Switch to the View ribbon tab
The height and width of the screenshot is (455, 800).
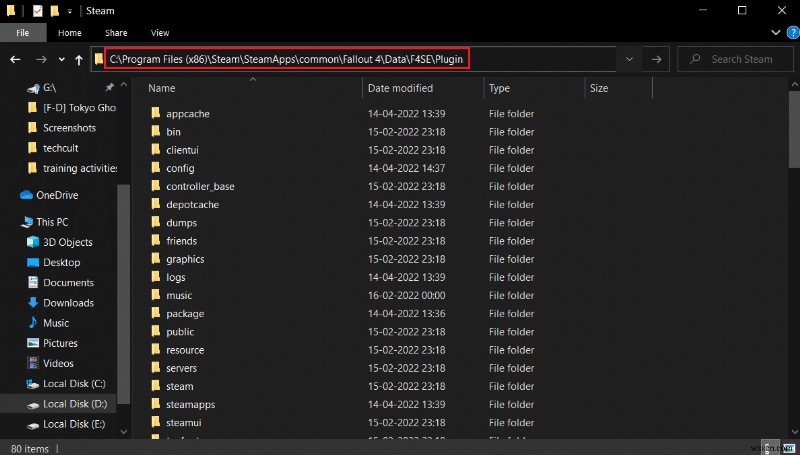pyautogui.click(x=160, y=33)
